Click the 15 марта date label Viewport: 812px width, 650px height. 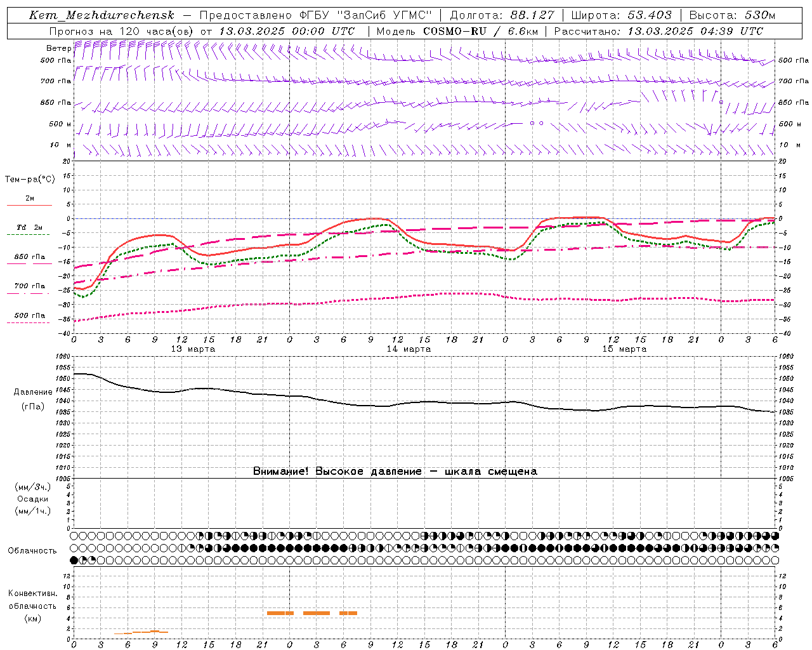(x=624, y=348)
